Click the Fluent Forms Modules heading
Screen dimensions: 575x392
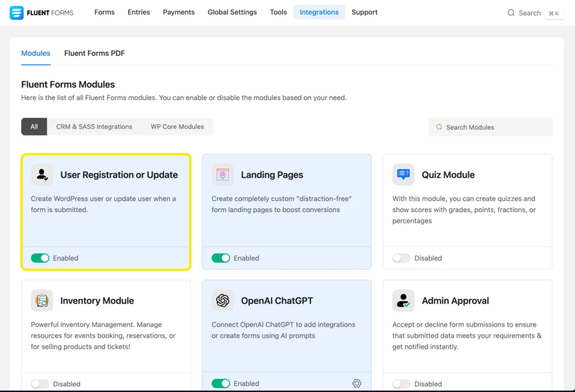tap(68, 84)
